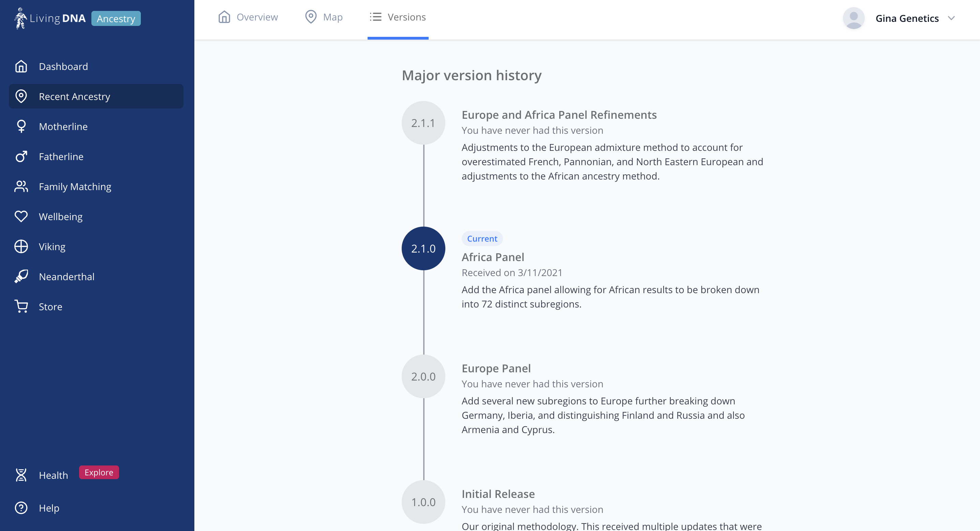Click the Viking shield icon
The height and width of the screenshot is (531, 980).
21,247
